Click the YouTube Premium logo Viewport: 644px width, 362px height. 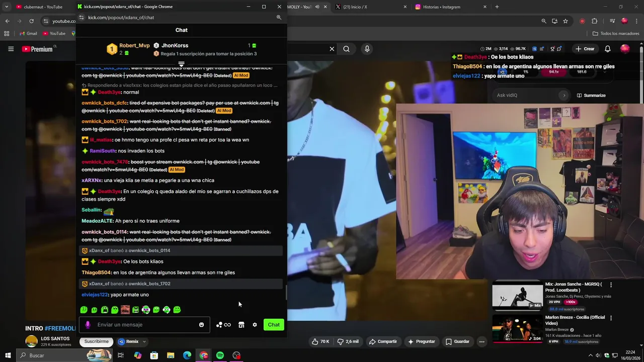pyautogui.click(x=37, y=49)
